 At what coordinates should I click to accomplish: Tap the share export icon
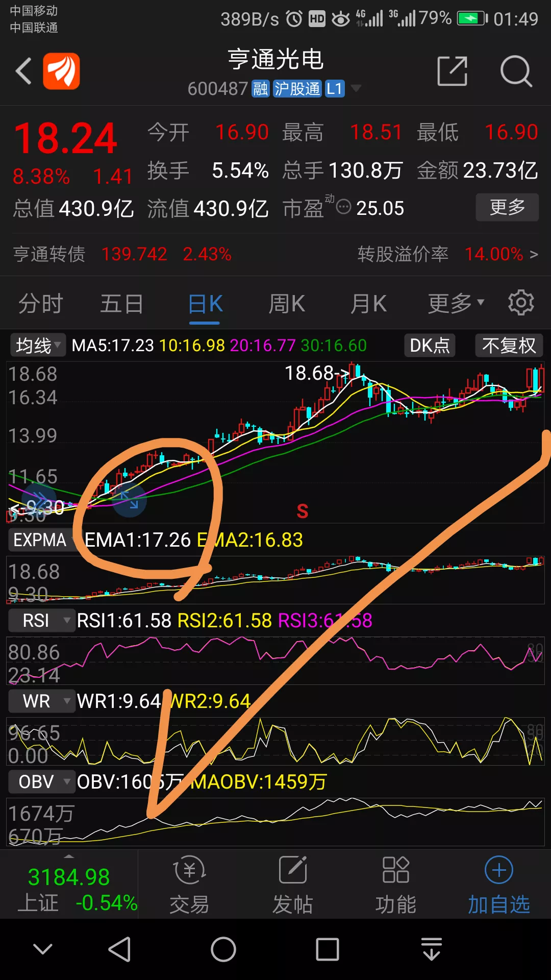(x=453, y=71)
